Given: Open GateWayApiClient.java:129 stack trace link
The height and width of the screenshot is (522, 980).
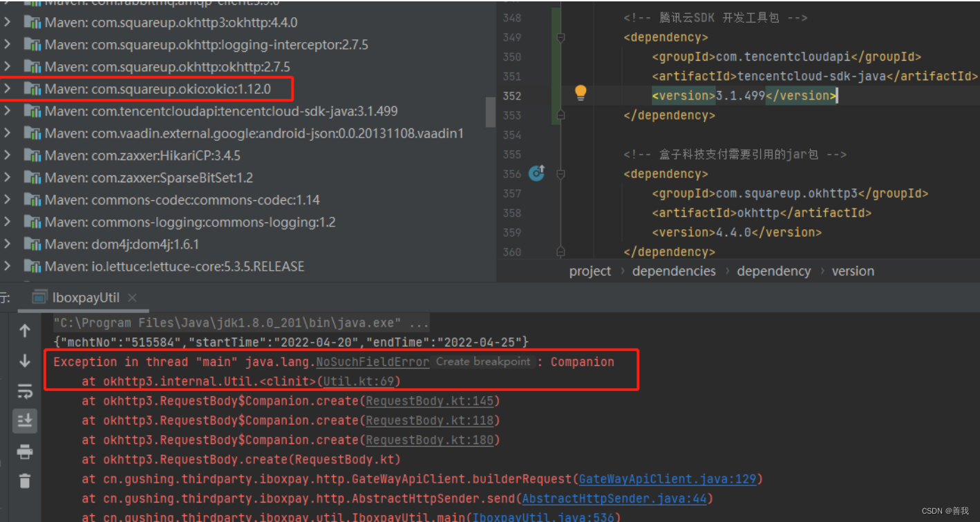Looking at the screenshot, I should 668,478.
